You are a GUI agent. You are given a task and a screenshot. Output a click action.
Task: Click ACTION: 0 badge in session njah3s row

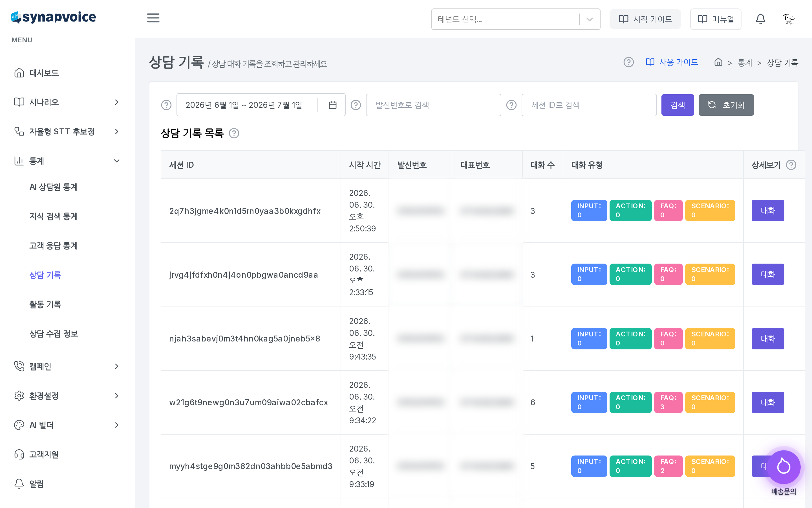tap(630, 339)
